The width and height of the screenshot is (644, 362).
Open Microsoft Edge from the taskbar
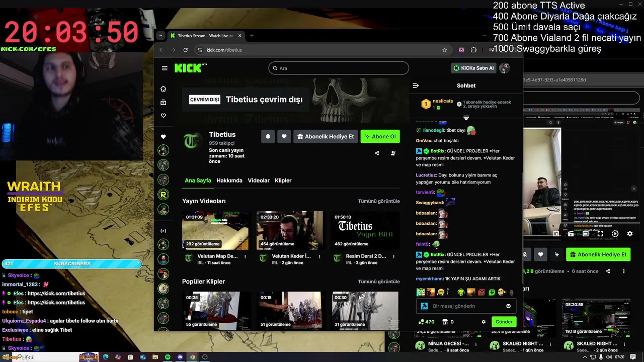(x=106, y=357)
